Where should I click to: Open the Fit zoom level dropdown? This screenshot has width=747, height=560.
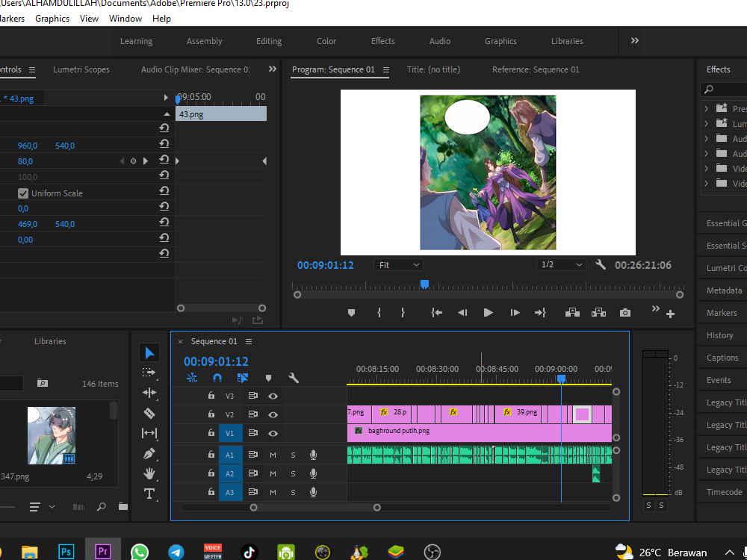tap(399, 265)
